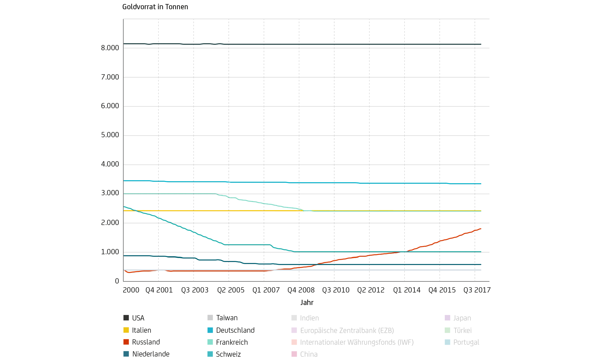Viewport: 590px width, 364px height.
Task: Hide the Russland series via its label
Action: [146, 342]
